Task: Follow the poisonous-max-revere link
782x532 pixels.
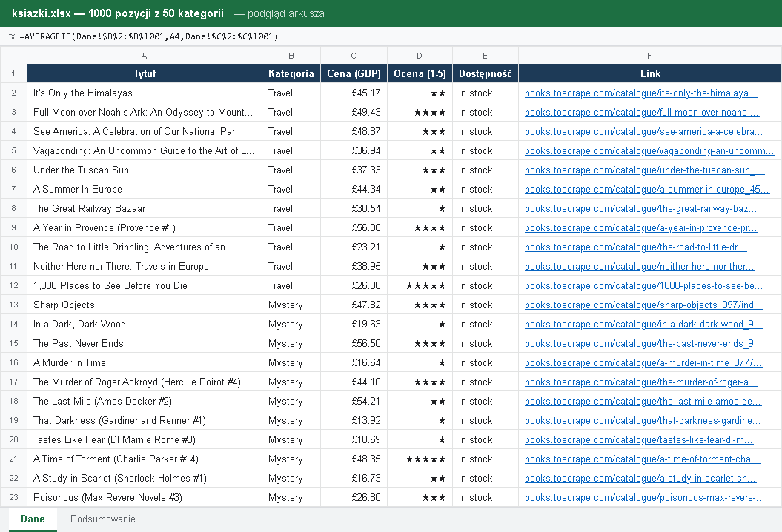Action: tap(645, 498)
